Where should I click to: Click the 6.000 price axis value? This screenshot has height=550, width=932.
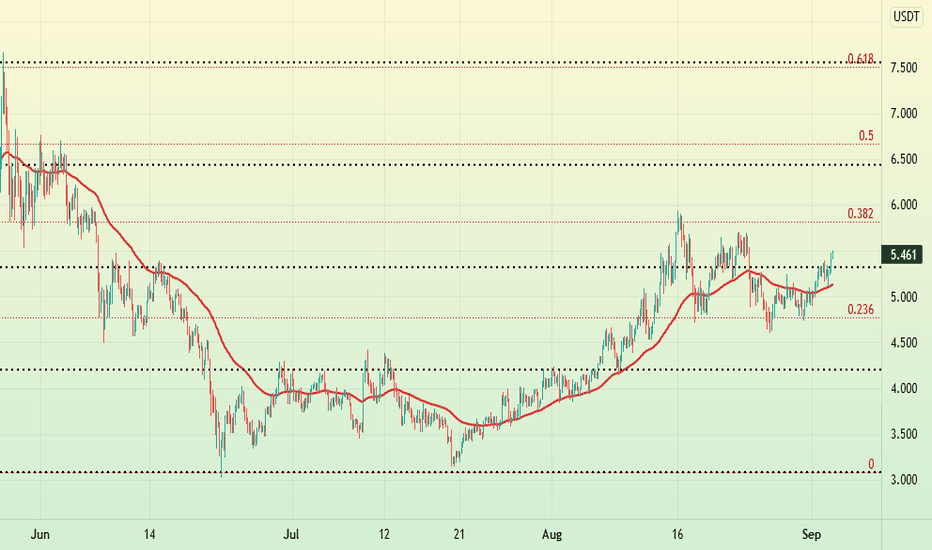pyautogui.click(x=904, y=205)
